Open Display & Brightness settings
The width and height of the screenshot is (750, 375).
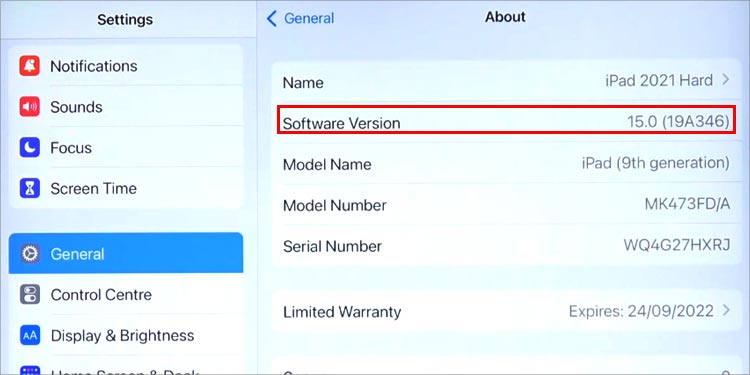tap(126, 335)
